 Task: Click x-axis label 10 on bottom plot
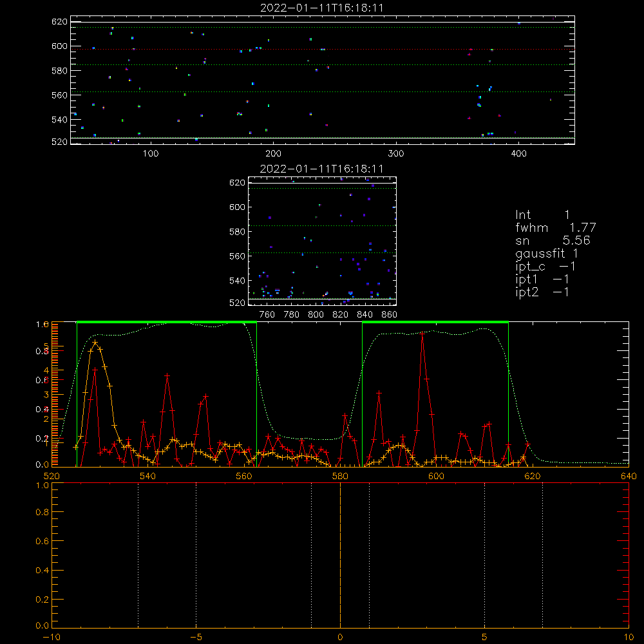[629, 638]
